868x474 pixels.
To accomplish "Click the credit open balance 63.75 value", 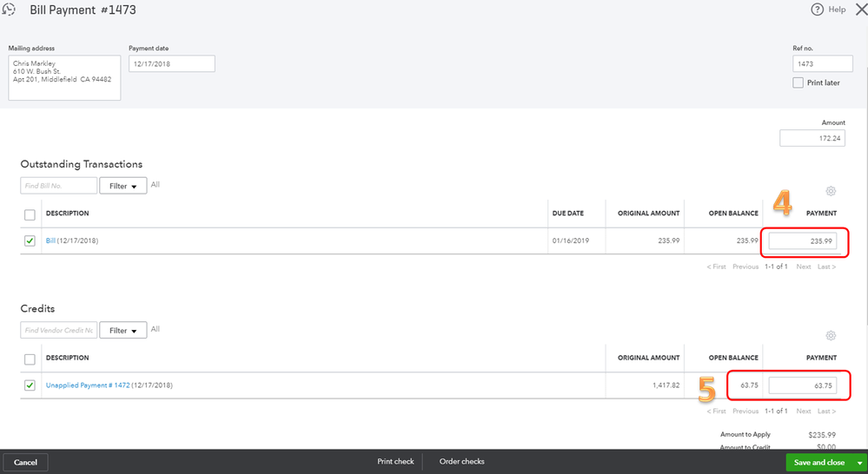I will pyautogui.click(x=749, y=385).
